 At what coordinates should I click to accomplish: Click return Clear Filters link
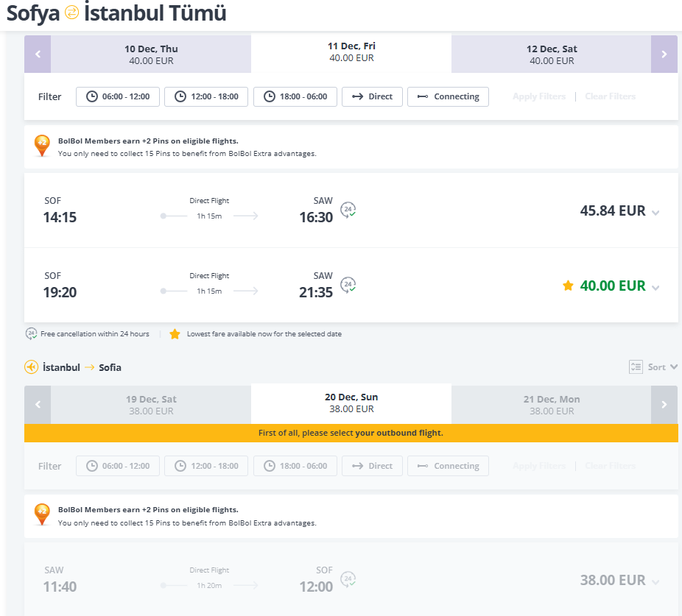pyautogui.click(x=611, y=466)
